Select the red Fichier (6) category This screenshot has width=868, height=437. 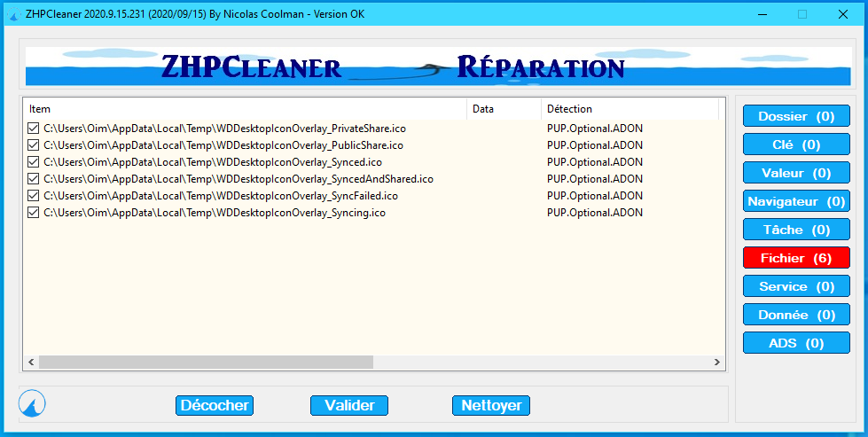[796, 258]
